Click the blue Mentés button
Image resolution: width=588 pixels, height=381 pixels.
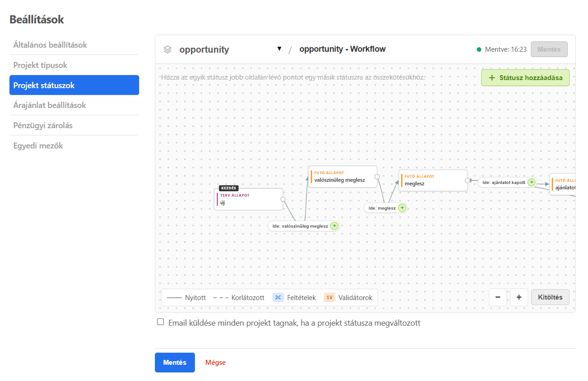click(x=175, y=363)
